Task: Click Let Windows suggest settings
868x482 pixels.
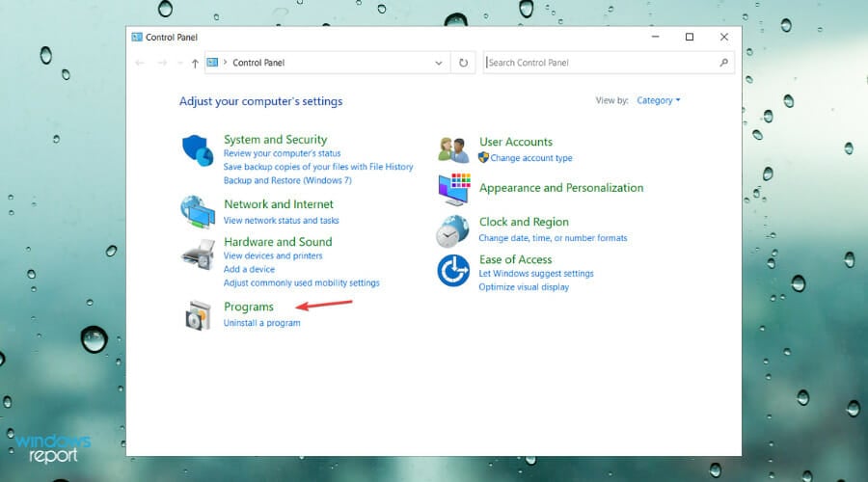Action: (536, 274)
